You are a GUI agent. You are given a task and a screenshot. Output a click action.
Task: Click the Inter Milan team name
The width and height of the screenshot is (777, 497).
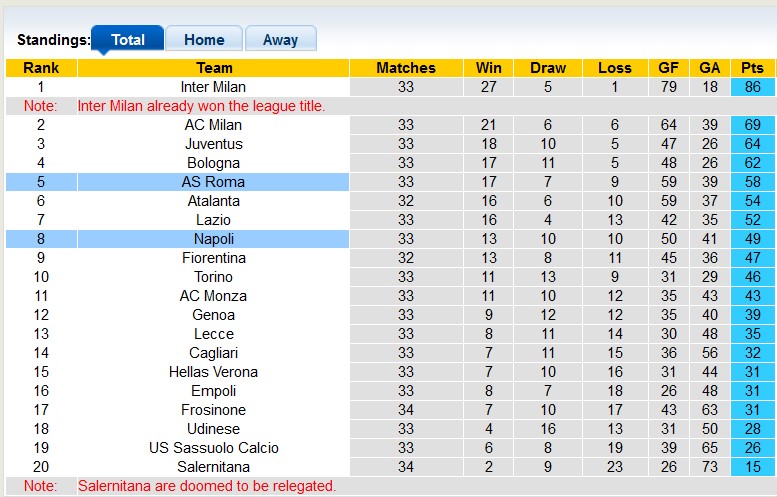pyautogui.click(x=213, y=87)
